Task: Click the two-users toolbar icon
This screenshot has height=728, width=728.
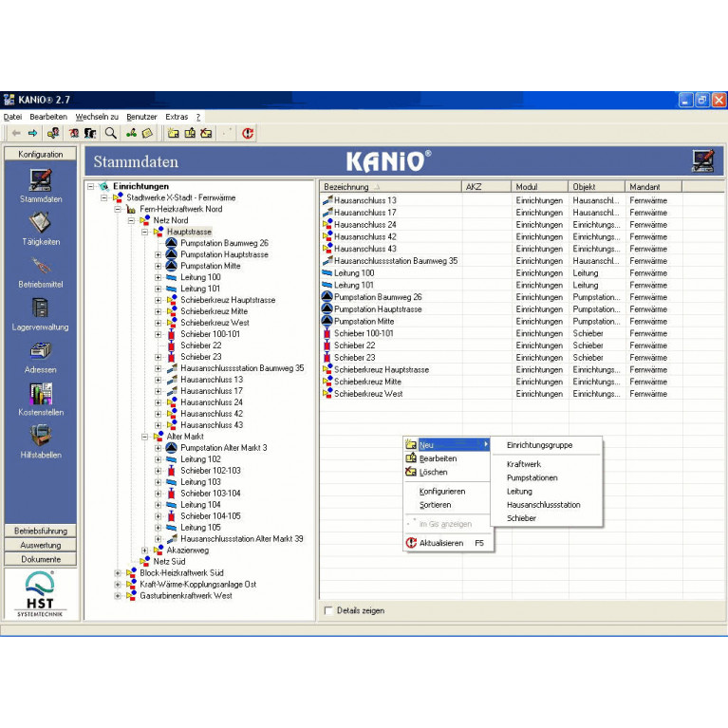Action: (89, 134)
